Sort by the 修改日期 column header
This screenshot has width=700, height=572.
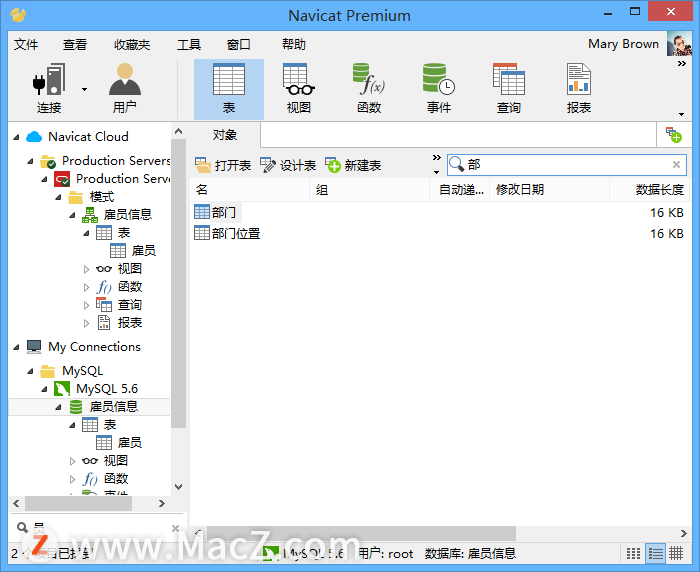(550, 190)
